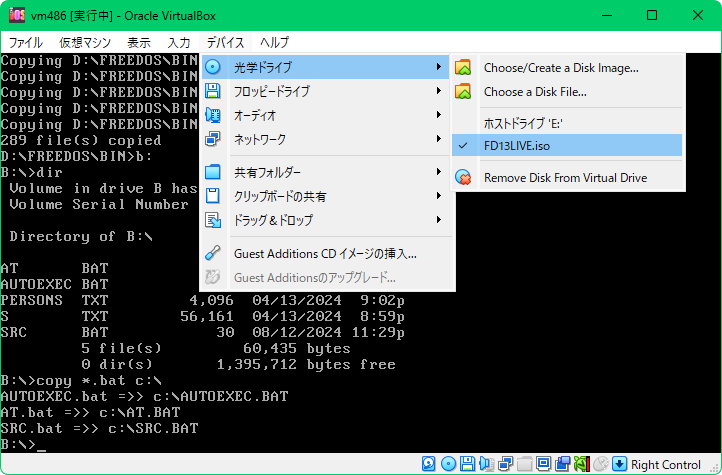
Task: Click the 'copy *.bat c:\' command line
Action: click(x=81, y=381)
